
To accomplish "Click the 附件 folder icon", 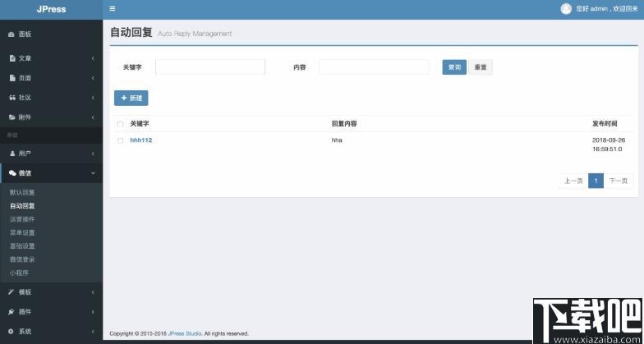I will [x=12, y=117].
